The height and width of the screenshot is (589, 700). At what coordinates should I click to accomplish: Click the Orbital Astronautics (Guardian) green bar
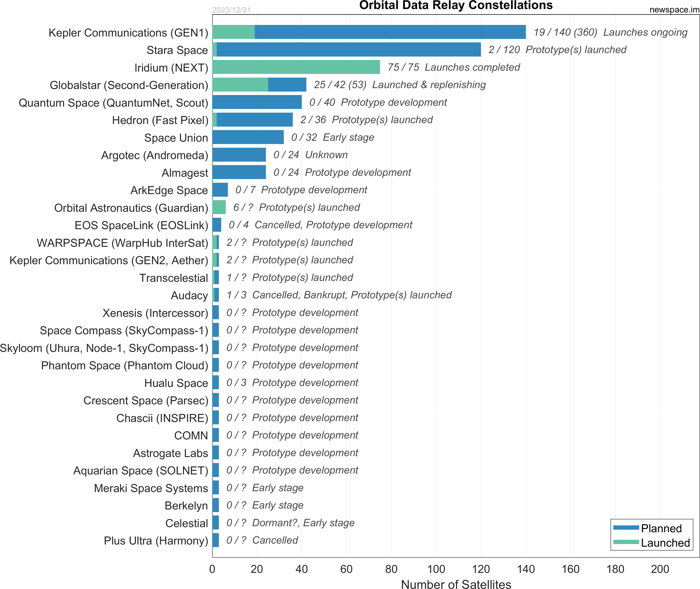[x=219, y=207]
